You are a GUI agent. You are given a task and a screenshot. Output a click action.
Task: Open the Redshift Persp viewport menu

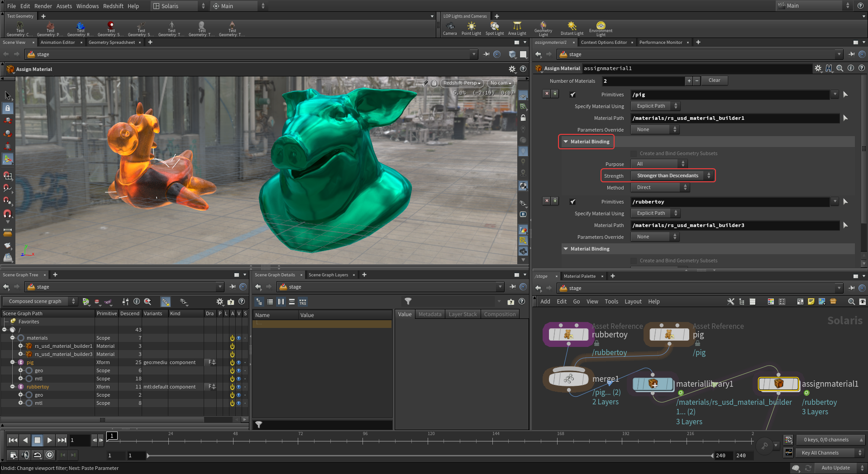pos(462,83)
